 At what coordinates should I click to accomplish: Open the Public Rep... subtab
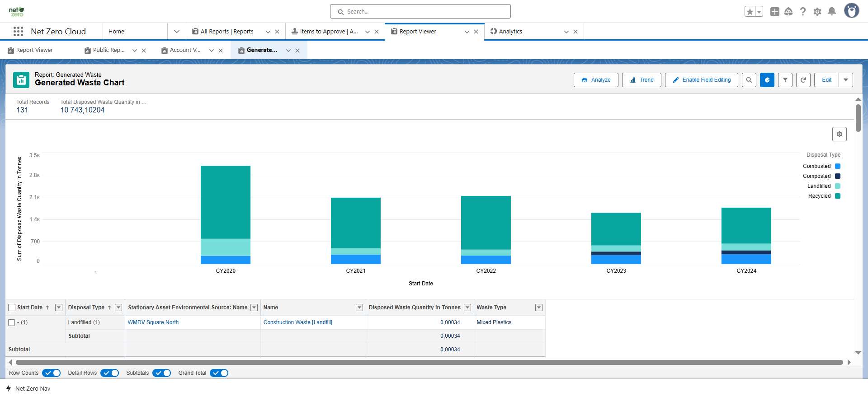point(108,50)
